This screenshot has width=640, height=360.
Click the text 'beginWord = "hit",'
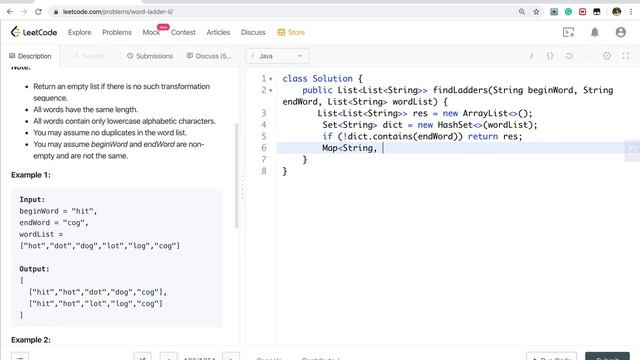pyautogui.click(x=58, y=211)
